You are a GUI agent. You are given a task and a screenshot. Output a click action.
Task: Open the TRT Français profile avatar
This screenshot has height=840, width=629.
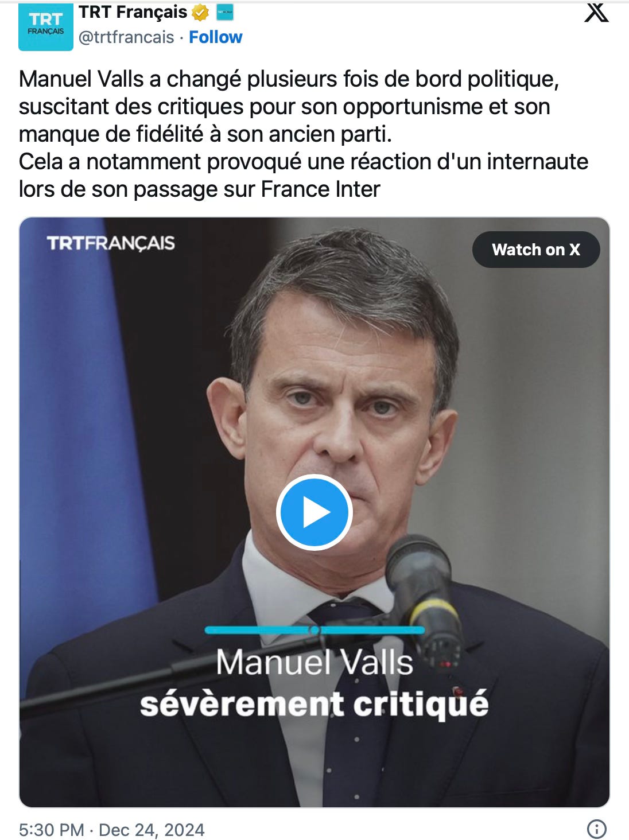point(46,26)
